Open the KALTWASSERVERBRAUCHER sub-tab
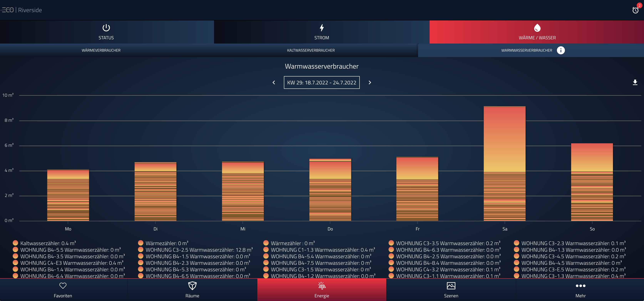The height and width of the screenshot is (301, 644). [x=311, y=50]
